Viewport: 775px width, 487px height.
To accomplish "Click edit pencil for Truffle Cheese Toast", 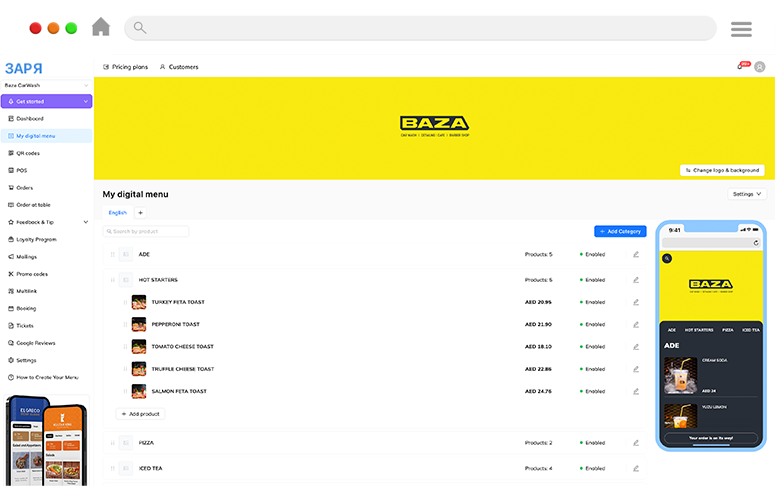I will click(636, 369).
